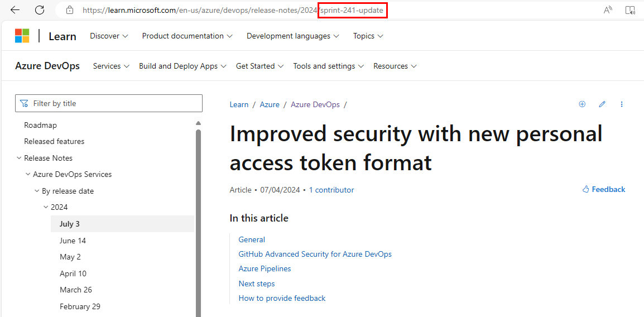Click the filter icon in search box

(x=24, y=103)
